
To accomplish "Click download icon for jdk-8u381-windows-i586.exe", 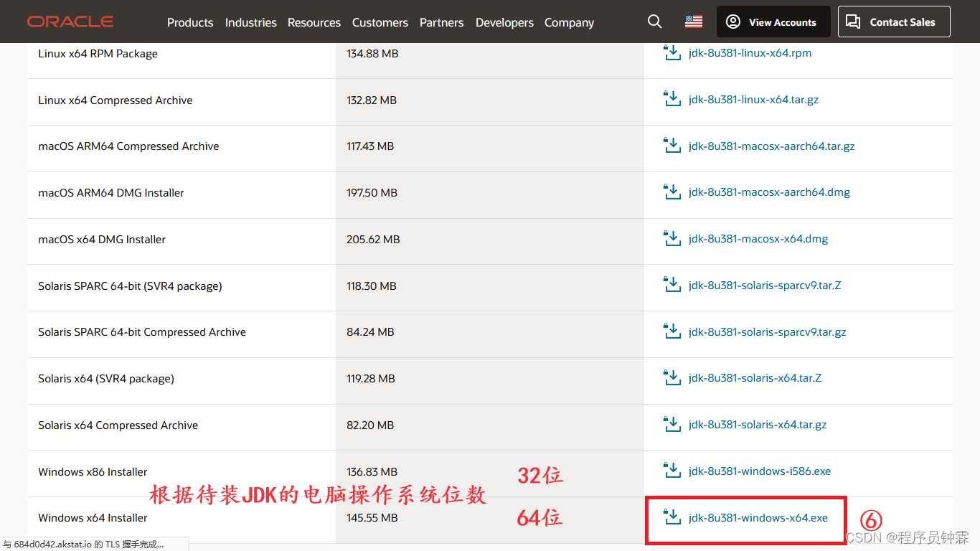I will click(x=672, y=471).
